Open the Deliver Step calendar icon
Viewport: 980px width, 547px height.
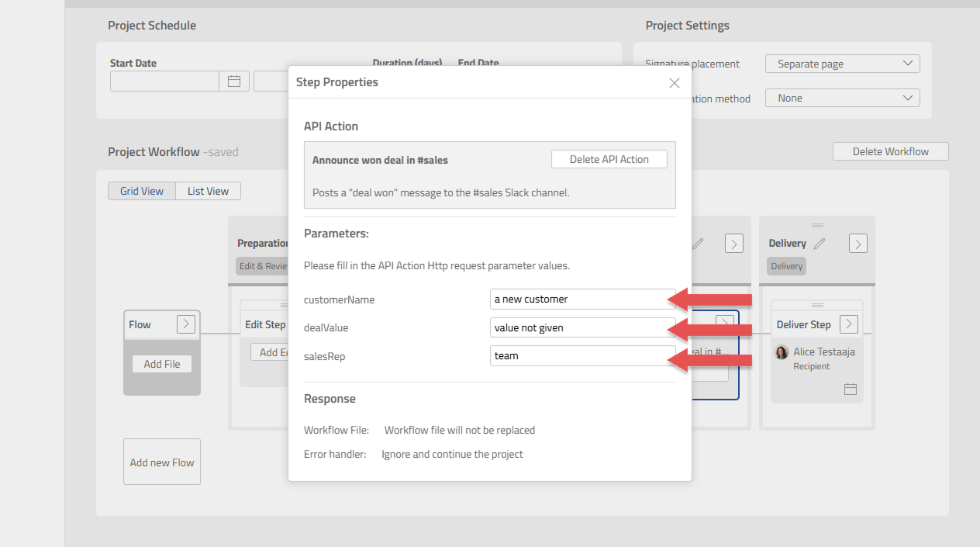850,389
